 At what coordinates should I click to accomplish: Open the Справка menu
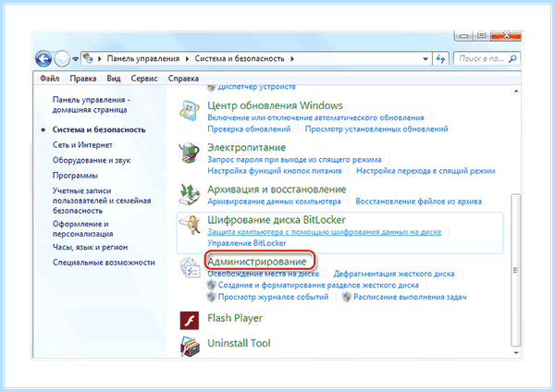pyautogui.click(x=183, y=79)
